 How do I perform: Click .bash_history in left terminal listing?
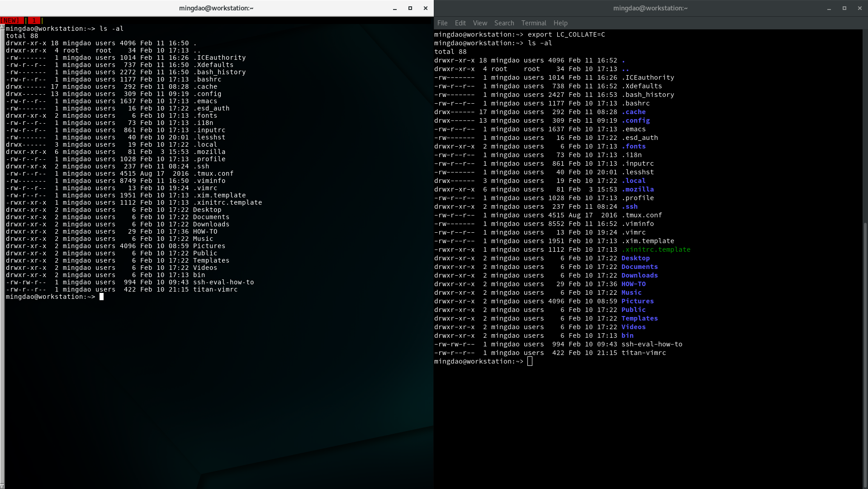coord(219,72)
